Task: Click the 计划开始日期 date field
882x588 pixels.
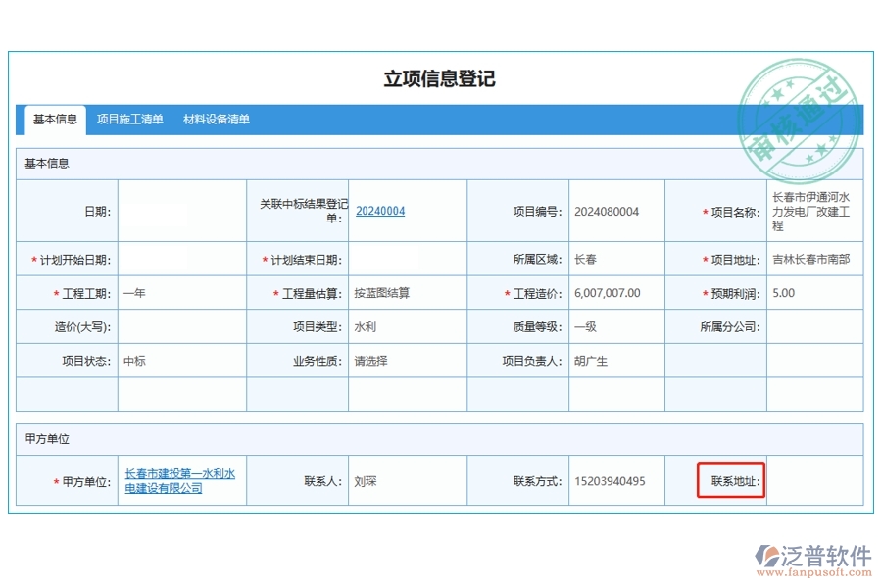Action: point(181,259)
